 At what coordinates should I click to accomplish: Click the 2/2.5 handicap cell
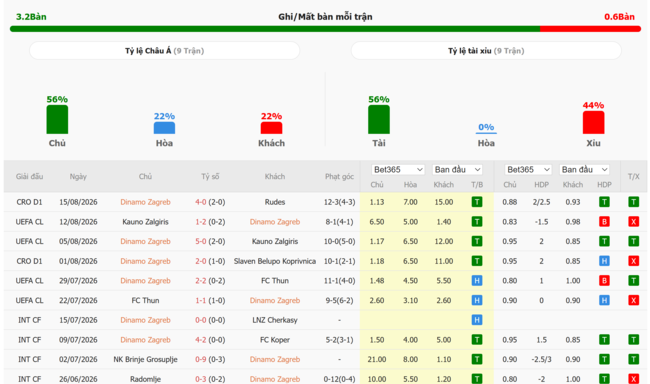pyautogui.click(x=541, y=202)
